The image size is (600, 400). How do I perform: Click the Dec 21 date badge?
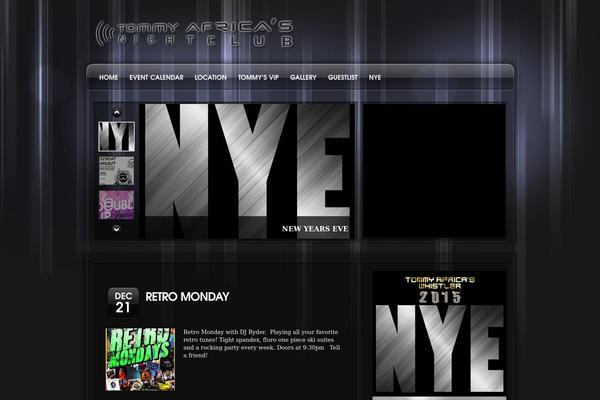[x=123, y=302]
